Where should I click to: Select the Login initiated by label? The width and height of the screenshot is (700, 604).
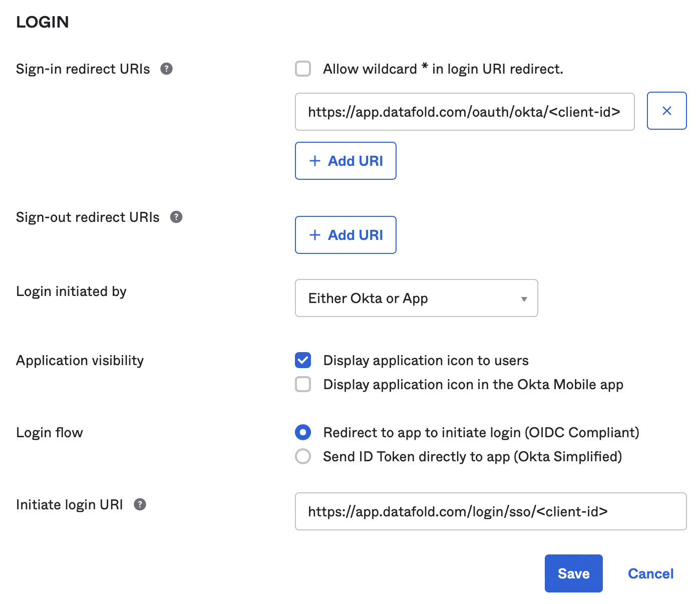[71, 291]
